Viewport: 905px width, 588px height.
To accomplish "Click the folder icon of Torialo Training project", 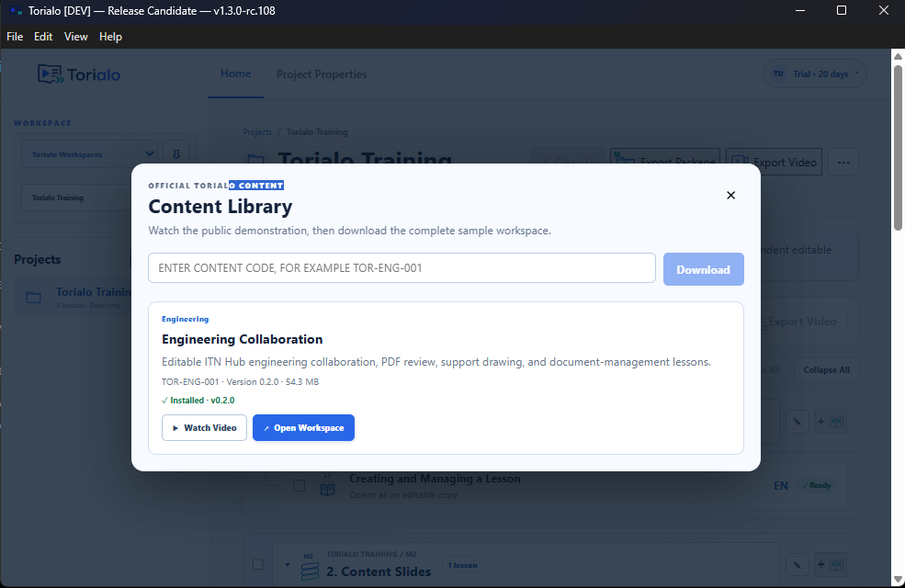I will pyautogui.click(x=33, y=297).
